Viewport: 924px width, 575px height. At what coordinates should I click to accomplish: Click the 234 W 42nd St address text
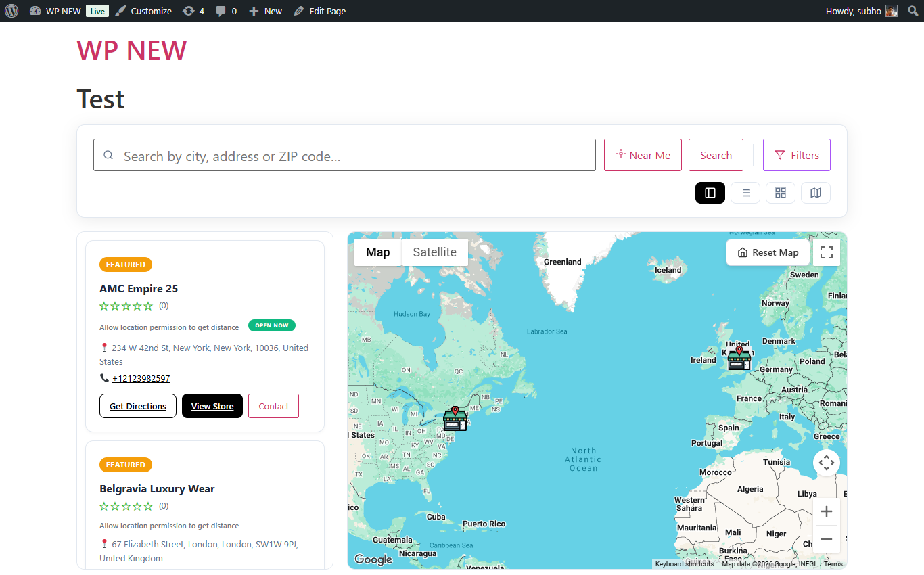[204, 354]
